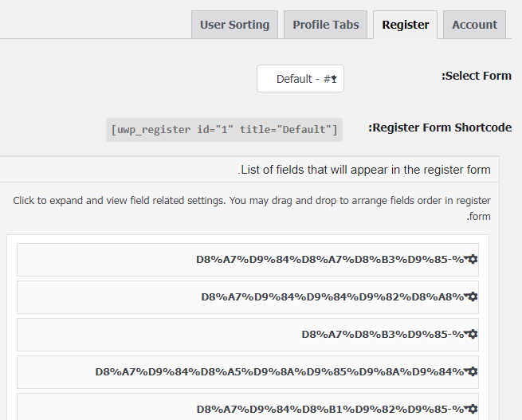Open the D8%A7%D9%84%D8%A5%D9%8A%D9%85%D9%8A%D9%84 field settings
522x420 pixels.
248,372
